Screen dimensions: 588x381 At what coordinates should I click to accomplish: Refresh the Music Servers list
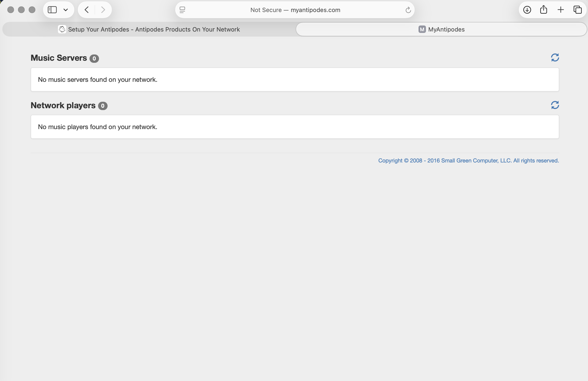pos(555,57)
